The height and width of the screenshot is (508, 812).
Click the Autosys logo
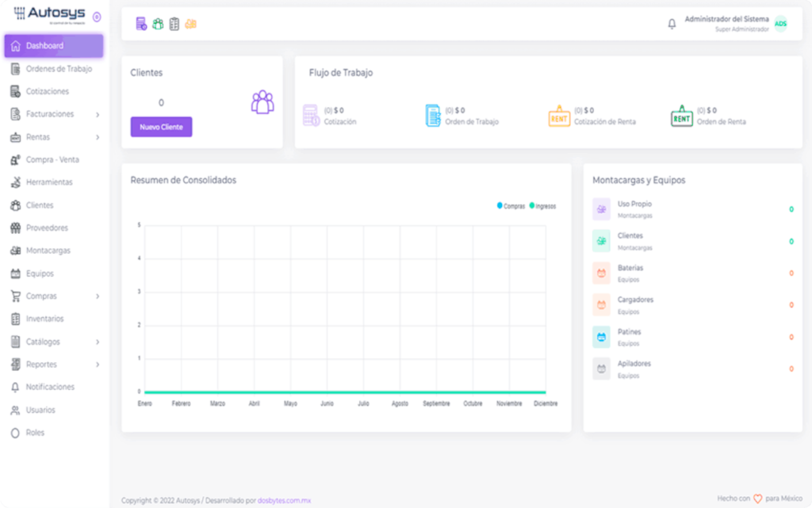pos(50,15)
